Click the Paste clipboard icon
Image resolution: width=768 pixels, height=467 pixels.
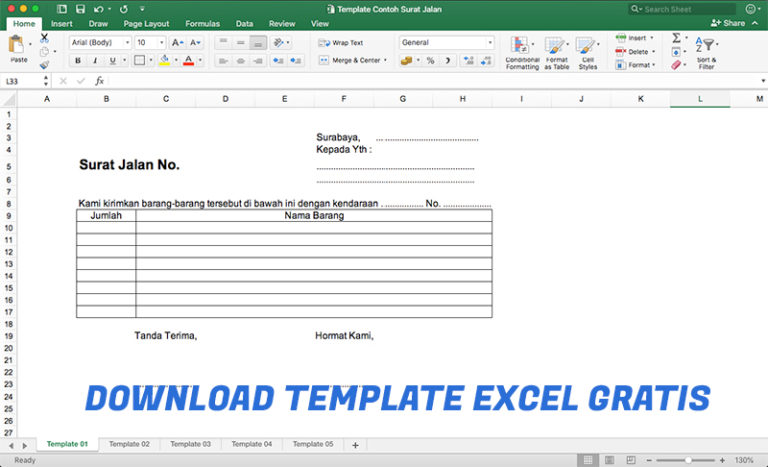17,46
